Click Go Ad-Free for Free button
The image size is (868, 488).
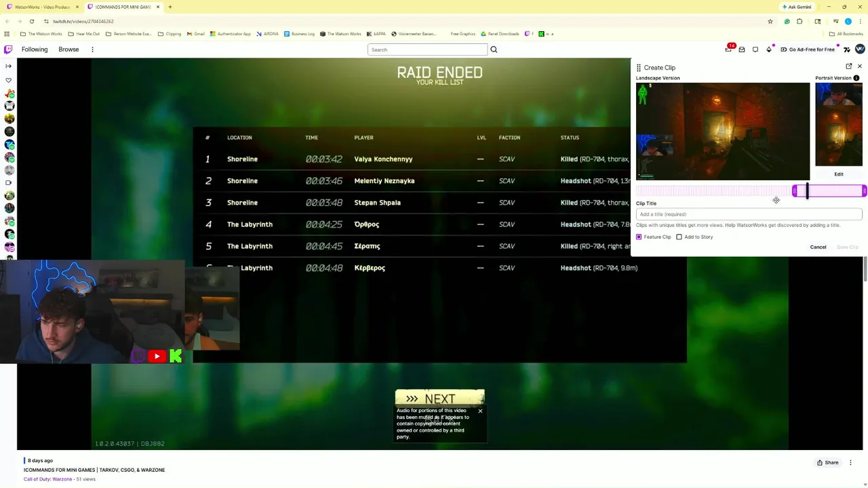[x=807, y=49]
